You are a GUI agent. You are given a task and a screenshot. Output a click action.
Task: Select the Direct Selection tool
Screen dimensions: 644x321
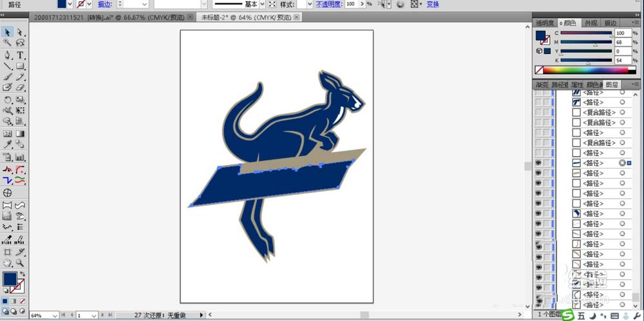[20, 32]
